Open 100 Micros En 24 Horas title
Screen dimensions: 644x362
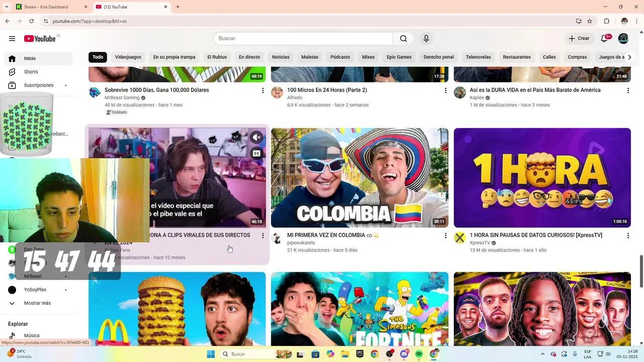pyautogui.click(x=327, y=90)
